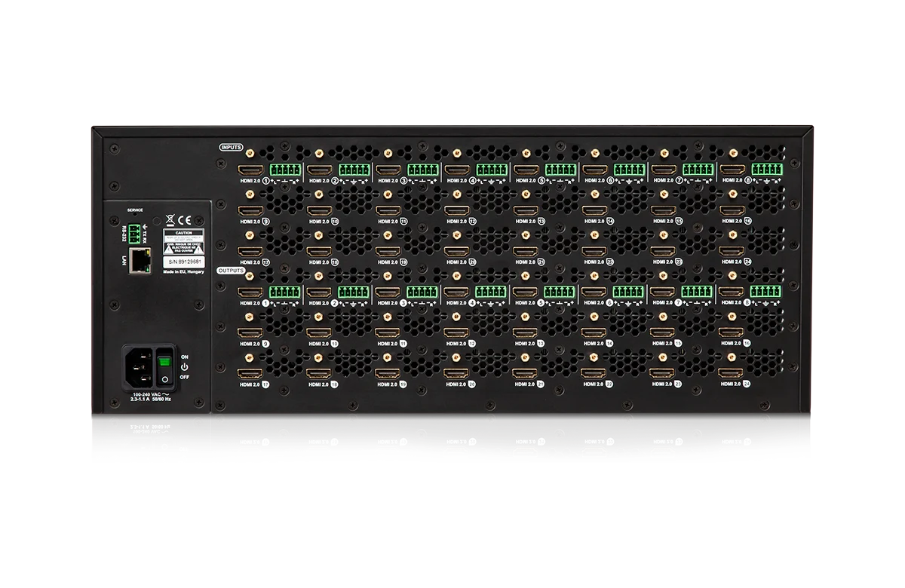Select the HDMI output 1 port
This screenshot has height=588, width=905.
250,292
